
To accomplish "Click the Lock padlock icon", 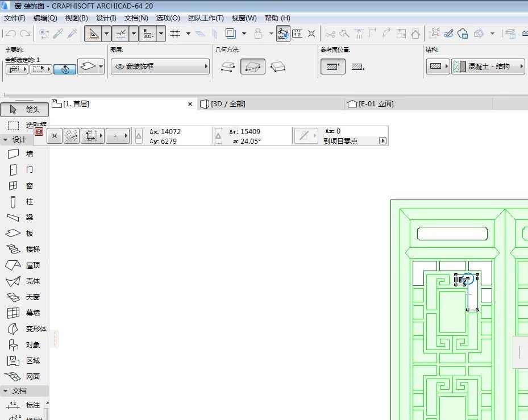I will 258,34.
